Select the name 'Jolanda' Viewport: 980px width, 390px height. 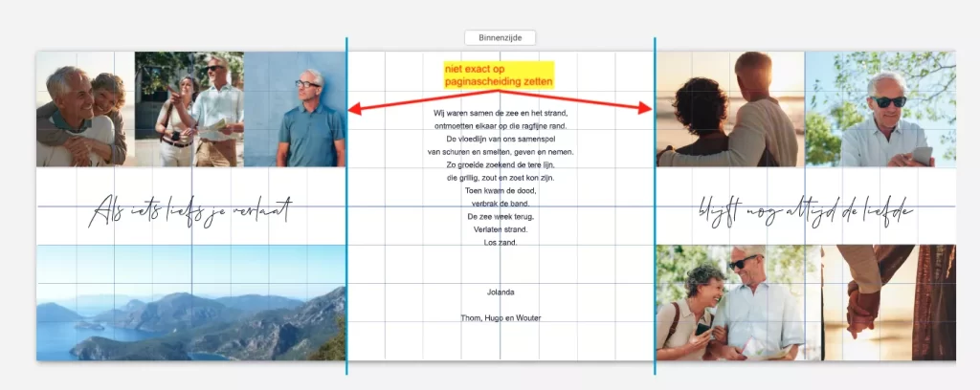500,292
